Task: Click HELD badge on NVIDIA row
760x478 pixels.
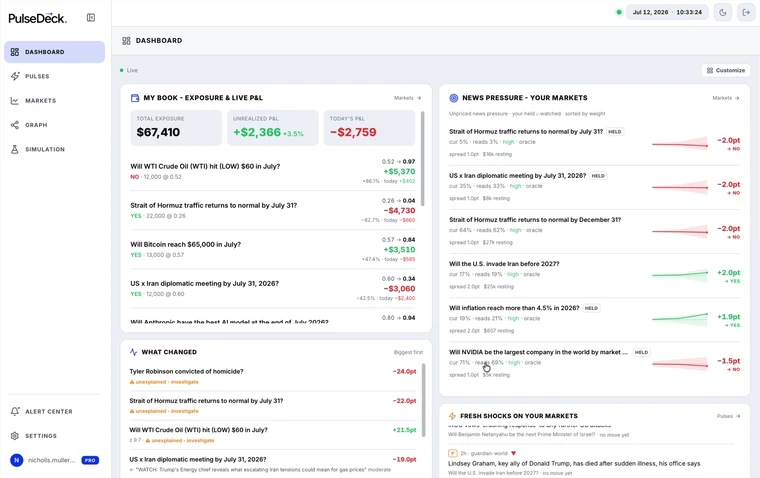Action: coord(641,352)
